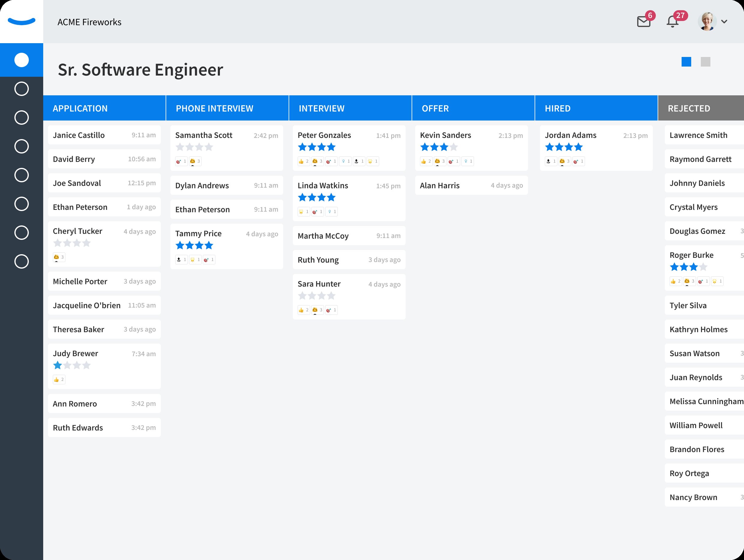Open the mail inbox icon

[643, 22]
